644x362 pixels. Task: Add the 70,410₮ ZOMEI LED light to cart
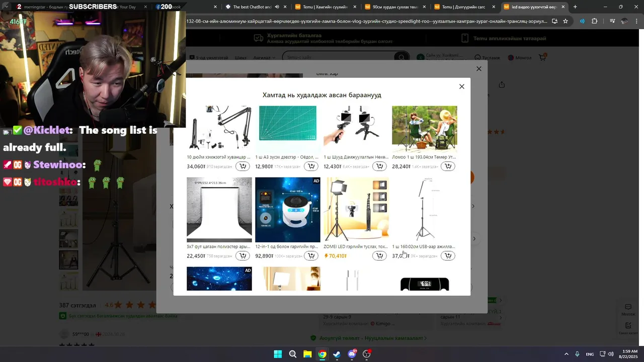tap(380, 256)
